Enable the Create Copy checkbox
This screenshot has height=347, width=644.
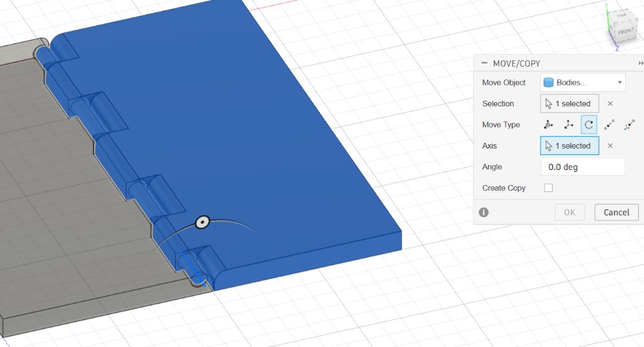tap(548, 188)
